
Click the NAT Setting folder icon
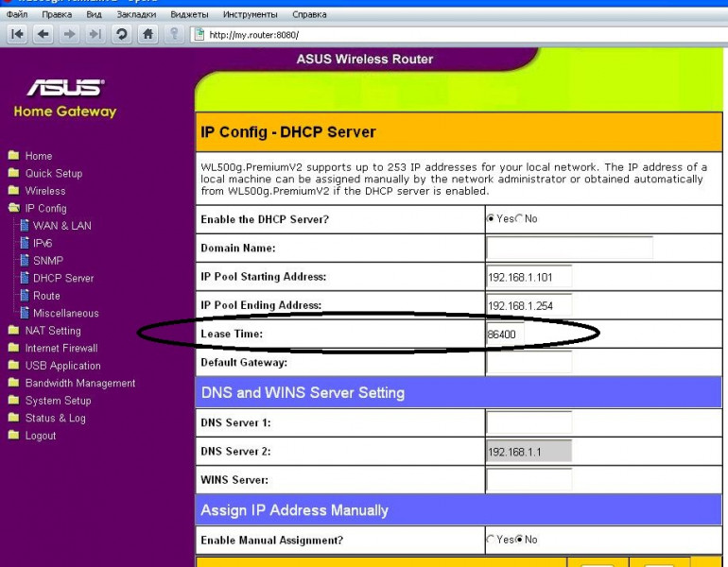(14, 330)
